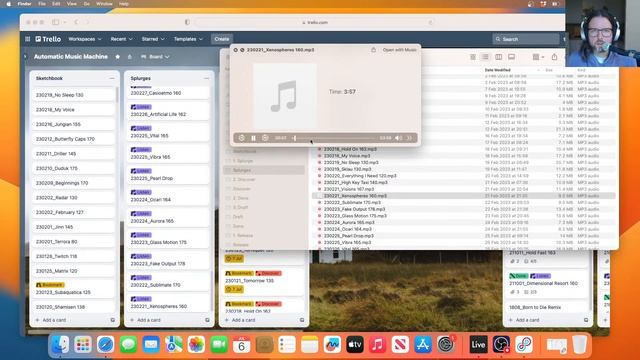
Task: Click the Finder toolbar share icon
Action: point(554,57)
